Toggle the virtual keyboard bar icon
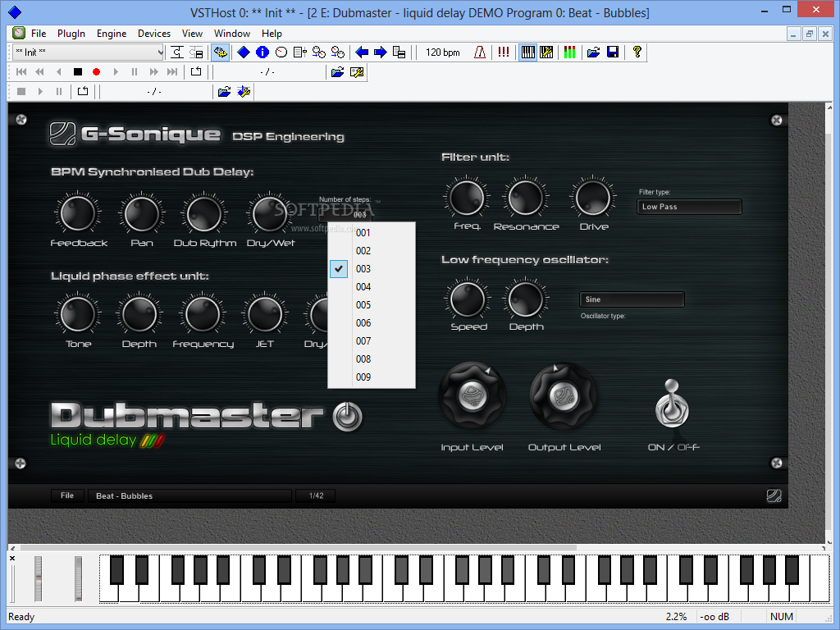840x630 pixels. [x=527, y=52]
